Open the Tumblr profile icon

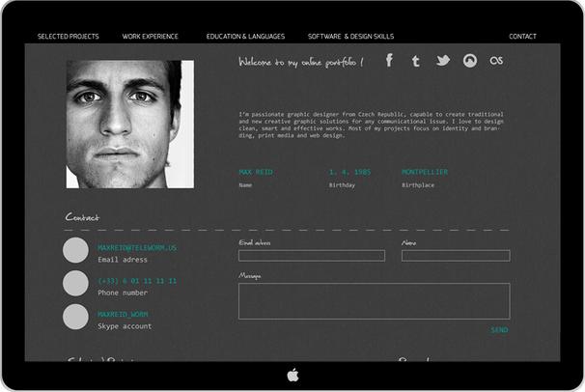[x=415, y=61]
